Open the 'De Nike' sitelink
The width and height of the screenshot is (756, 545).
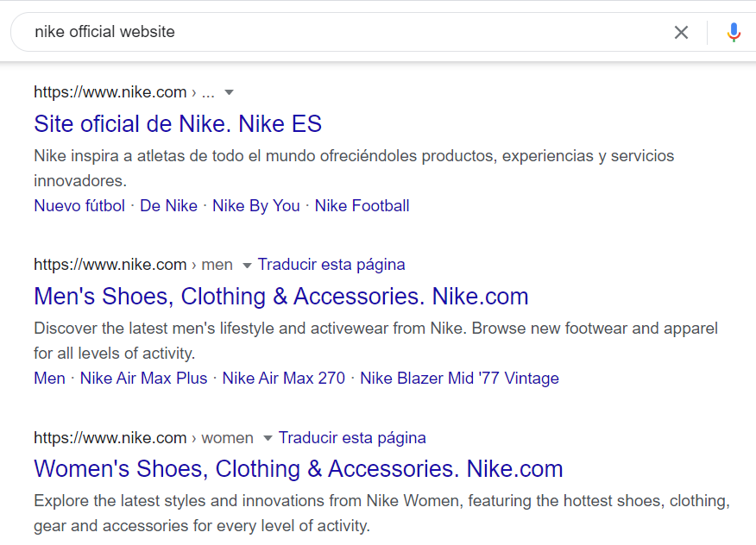click(x=168, y=205)
